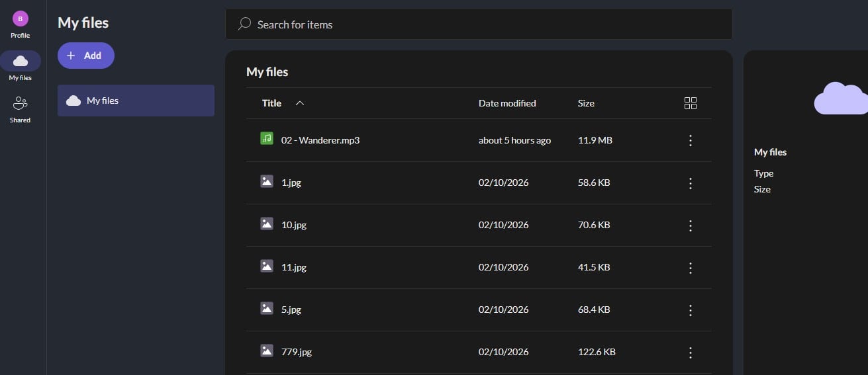Open the Profile avatar icon
The width and height of the screenshot is (868, 375).
click(20, 19)
